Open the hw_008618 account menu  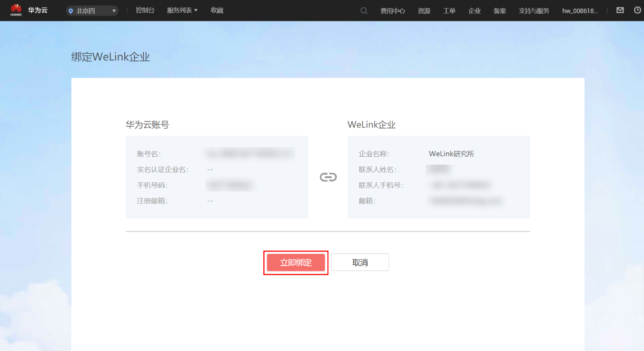580,10
